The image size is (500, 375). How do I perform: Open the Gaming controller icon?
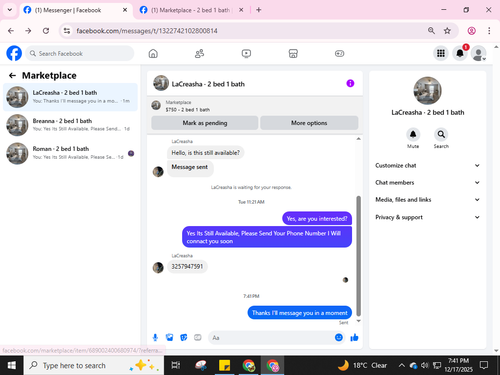click(x=339, y=53)
